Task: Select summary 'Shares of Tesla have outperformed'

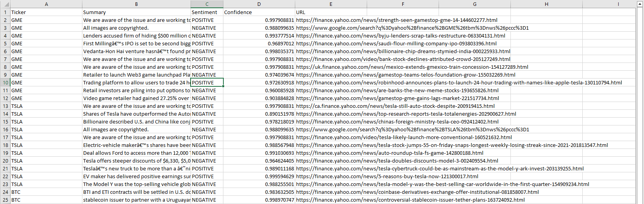Action: [136, 114]
